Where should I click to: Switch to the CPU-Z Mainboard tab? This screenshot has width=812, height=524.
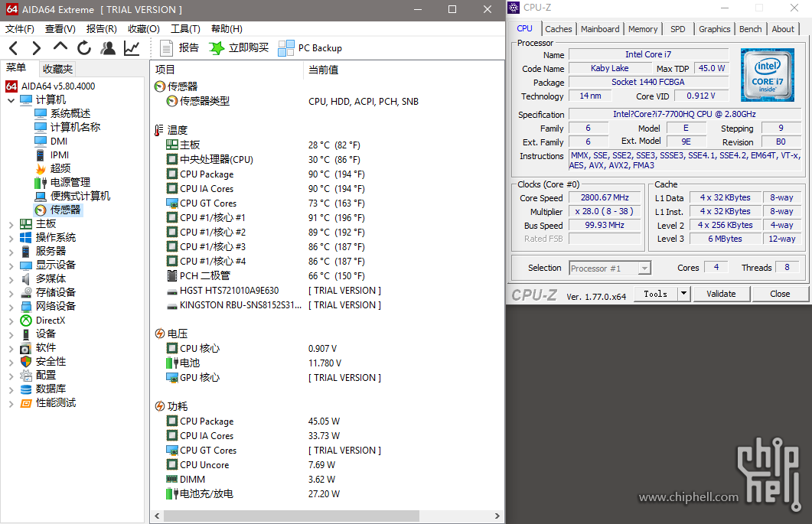(600, 29)
